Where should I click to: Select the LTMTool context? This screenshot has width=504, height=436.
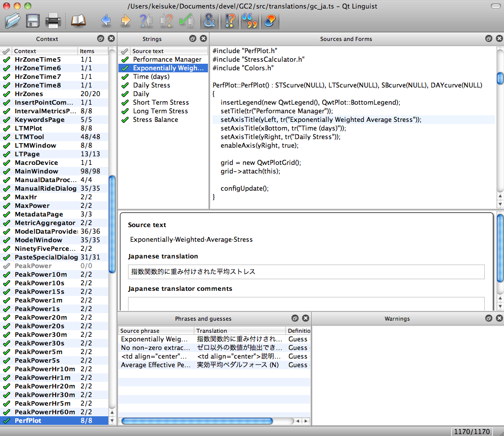click(54, 137)
